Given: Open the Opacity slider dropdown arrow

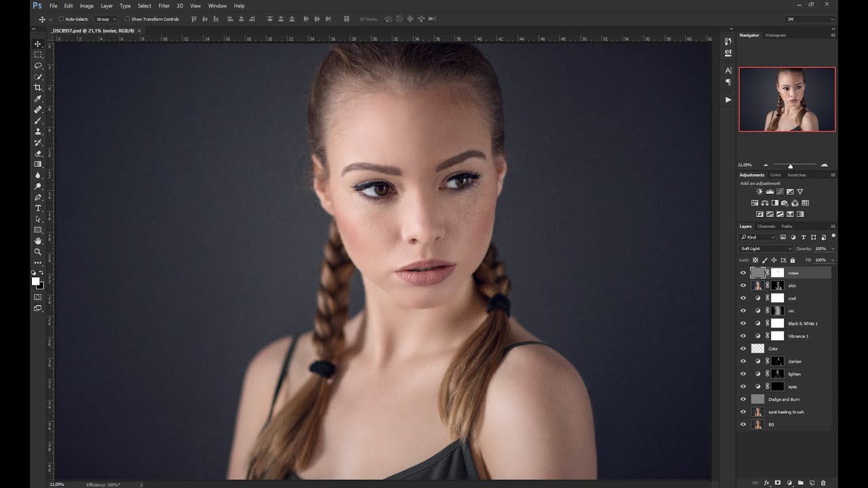Looking at the screenshot, I should pyautogui.click(x=833, y=249).
